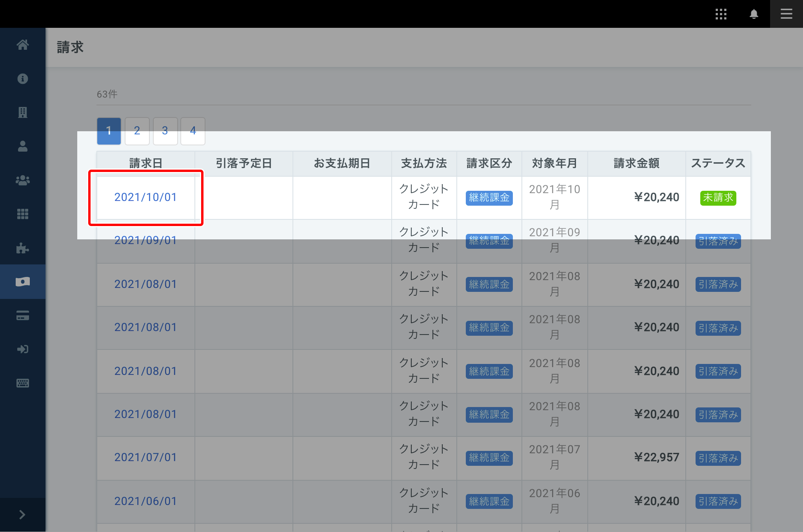Open the 2021/06/01 billing date link

tap(145, 501)
